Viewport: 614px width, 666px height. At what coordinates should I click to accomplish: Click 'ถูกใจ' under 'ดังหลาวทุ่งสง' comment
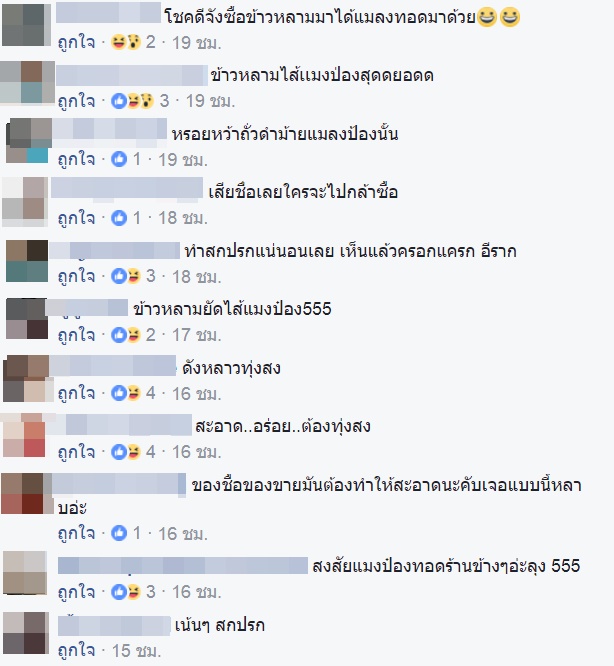click(x=76, y=393)
